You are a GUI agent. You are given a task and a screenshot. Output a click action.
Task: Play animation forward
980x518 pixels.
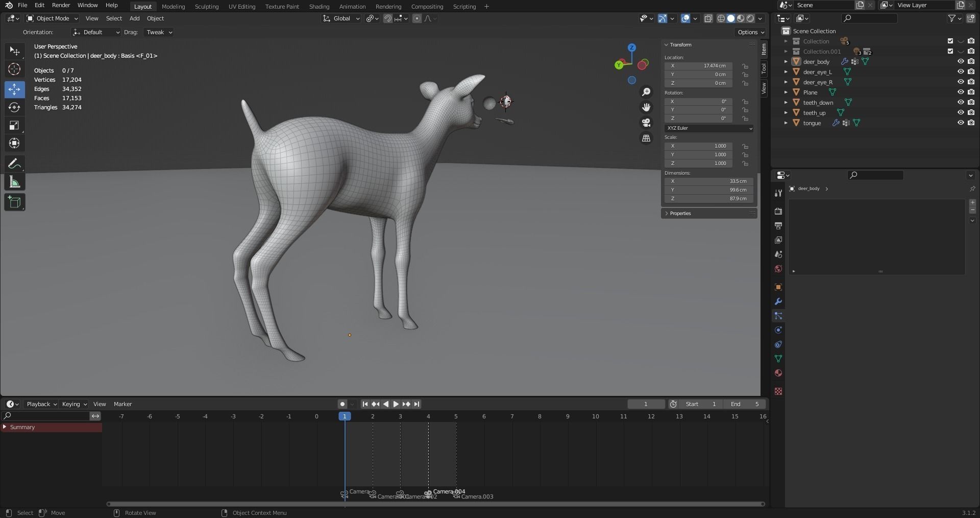pyautogui.click(x=396, y=404)
